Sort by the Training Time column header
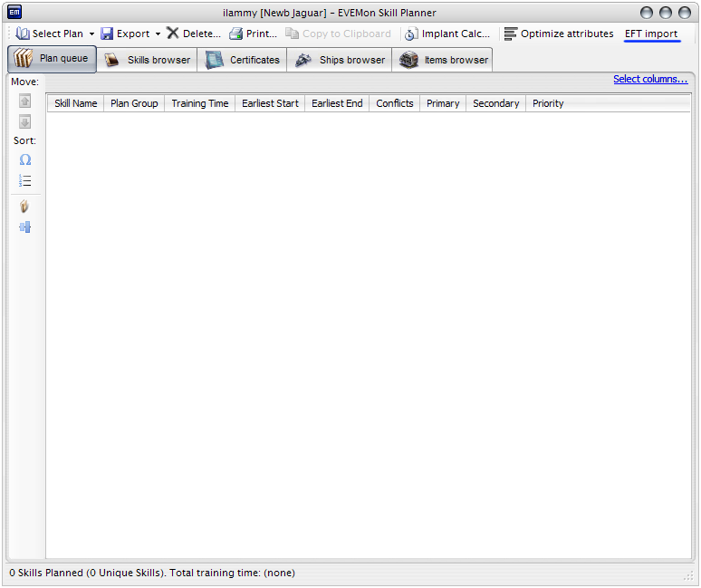This screenshot has height=588, width=701. point(199,103)
